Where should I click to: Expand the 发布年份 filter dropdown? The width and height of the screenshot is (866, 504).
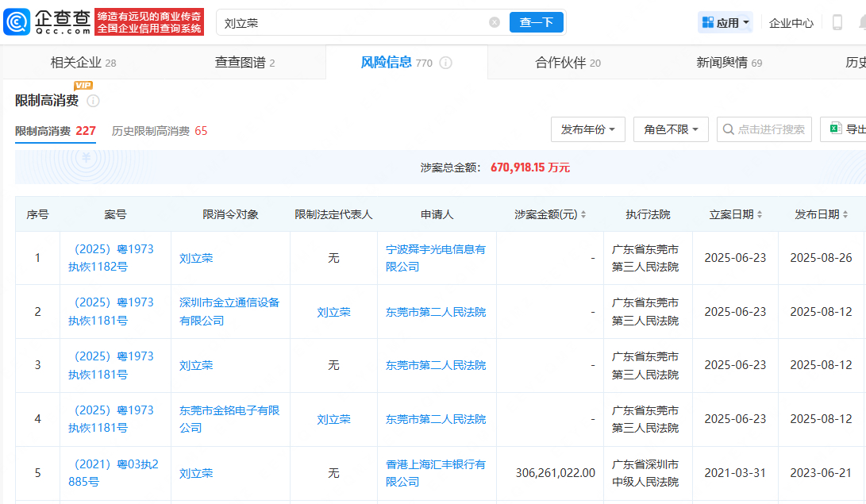pos(587,129)
